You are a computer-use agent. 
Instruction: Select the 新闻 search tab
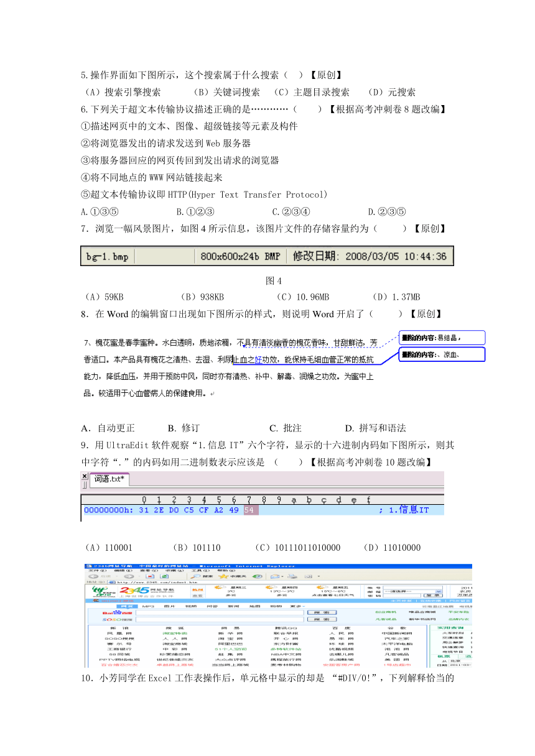point(233,606)
